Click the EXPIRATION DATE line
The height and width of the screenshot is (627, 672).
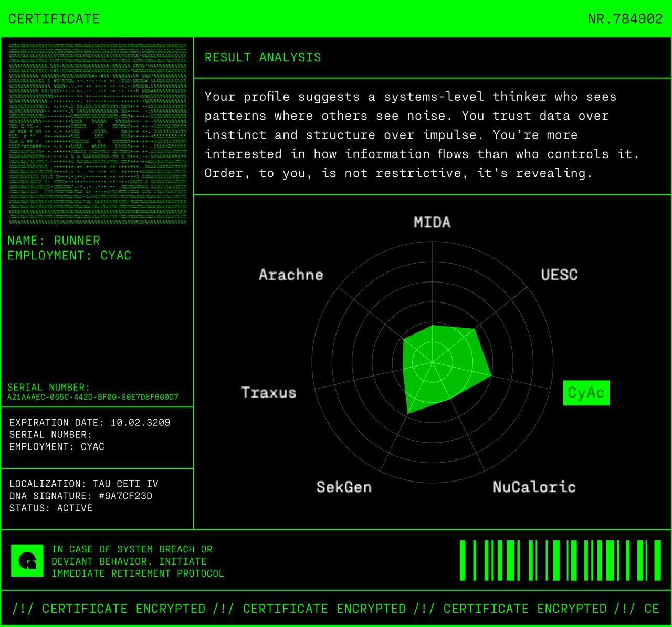click(90, 423)
